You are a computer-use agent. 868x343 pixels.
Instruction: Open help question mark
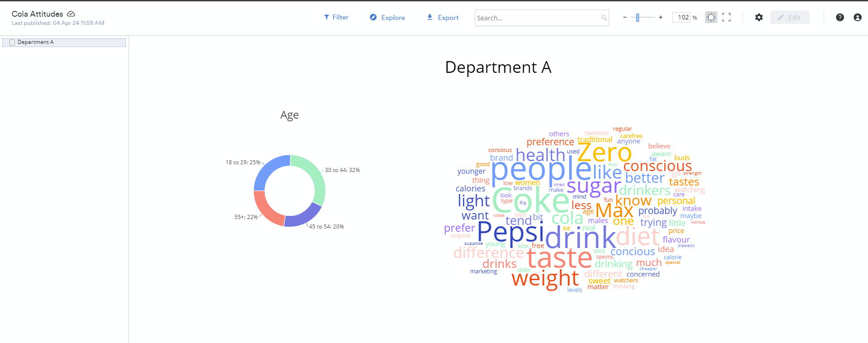click(840, 17)
